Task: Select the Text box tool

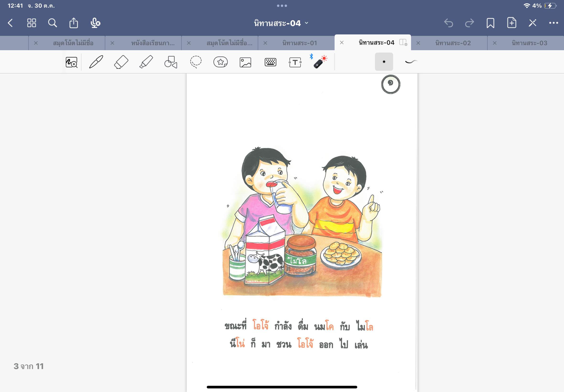Action: (x=295, y=62)
